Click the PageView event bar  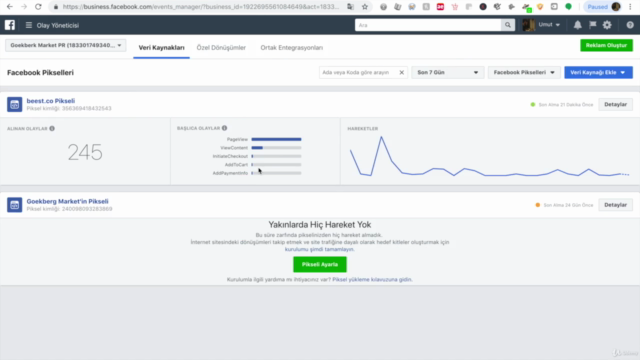coord(276,140)
